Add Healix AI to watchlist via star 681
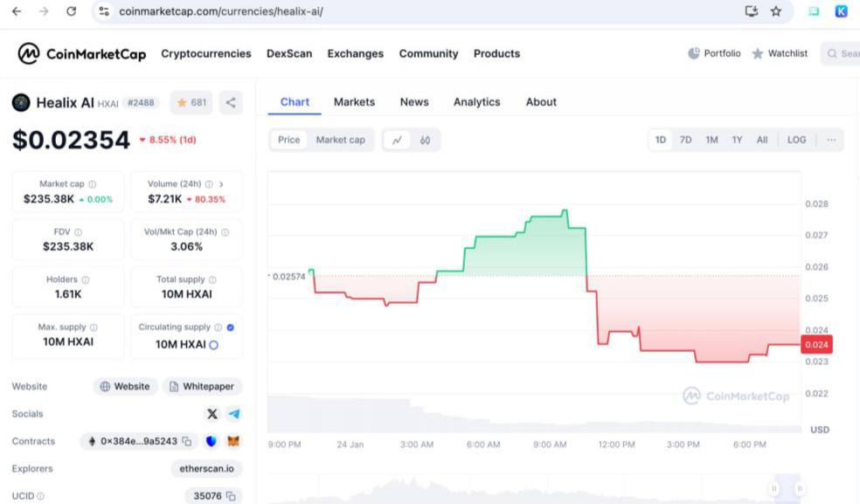 click(x=191, y=102)
